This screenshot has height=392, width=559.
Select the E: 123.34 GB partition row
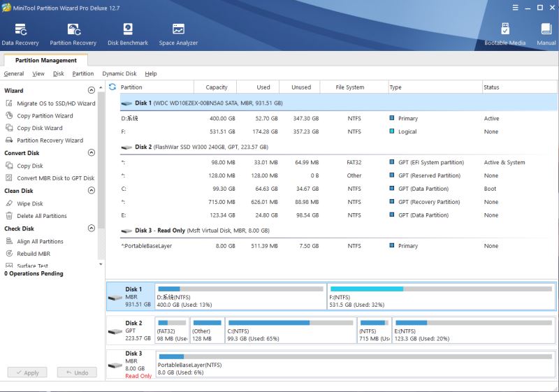[x=338, y=215]
